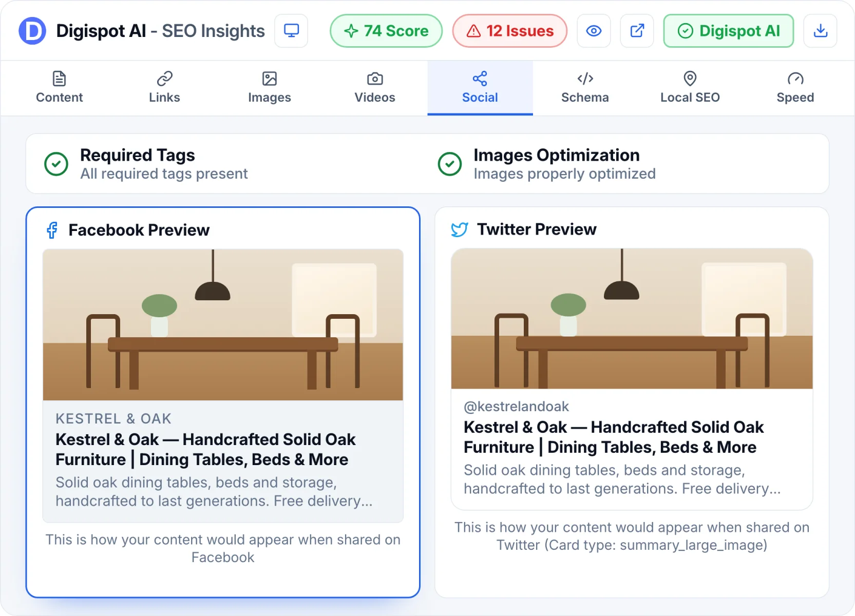Click the Digispot AI logo icon
The image size is (855, 616).
(x=32, y=31)
